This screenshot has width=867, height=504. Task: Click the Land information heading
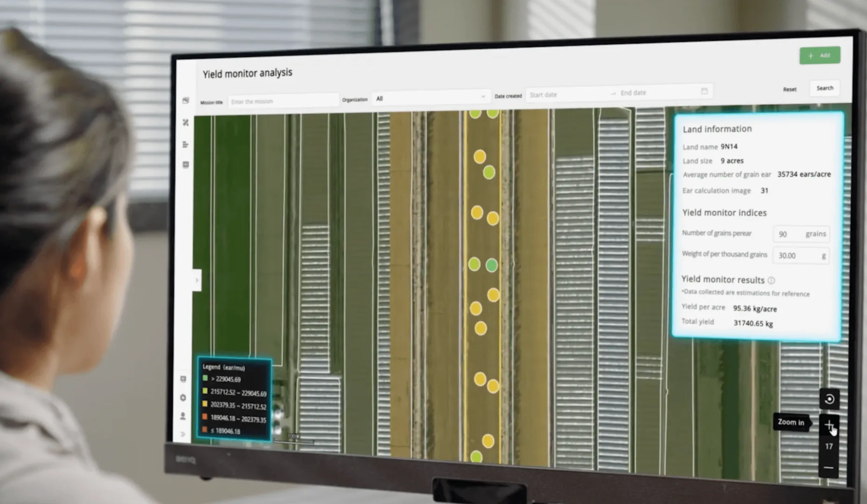(x=717, y=129)
